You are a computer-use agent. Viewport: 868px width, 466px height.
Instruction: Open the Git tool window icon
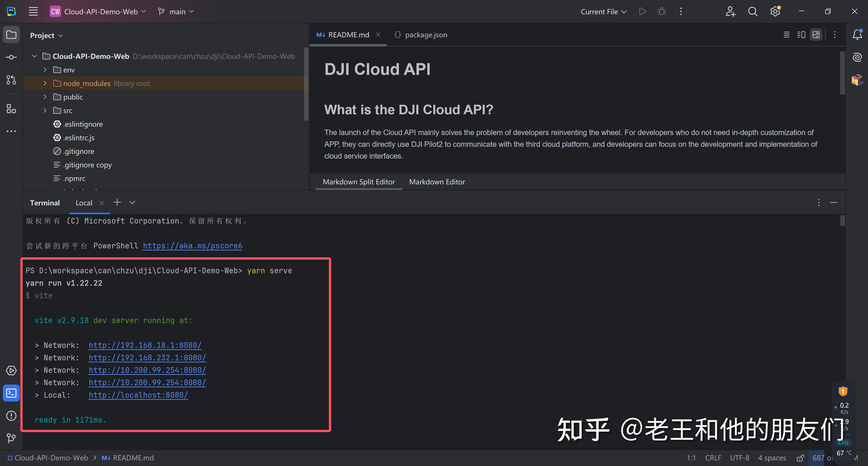point(11,438)
